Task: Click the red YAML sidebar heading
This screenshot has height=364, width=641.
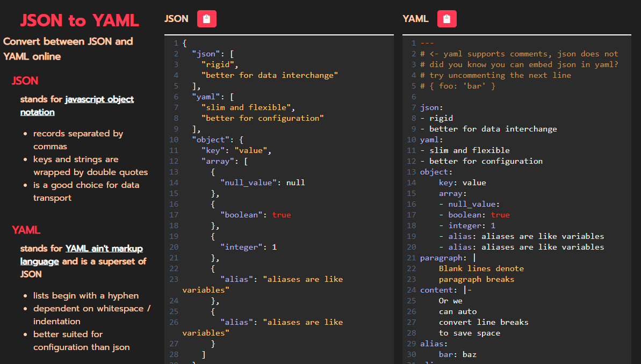Action: point(26,230)
